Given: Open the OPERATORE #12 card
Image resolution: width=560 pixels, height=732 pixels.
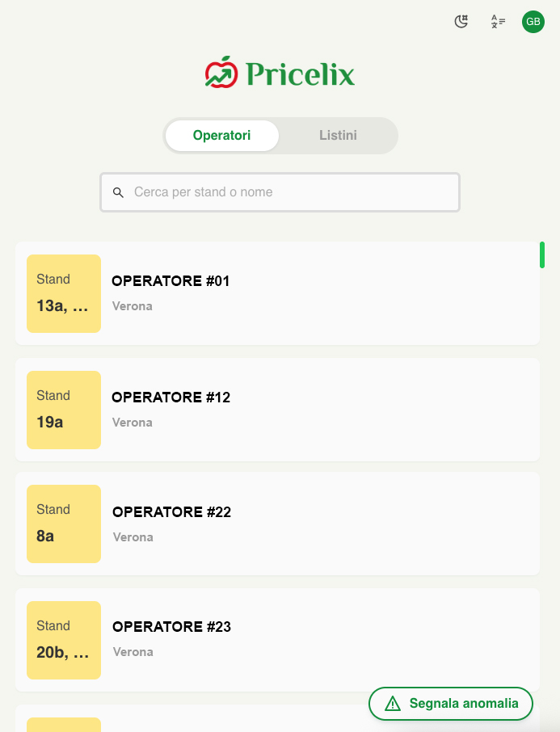Looking at the screenshot, I should [277, 410].
